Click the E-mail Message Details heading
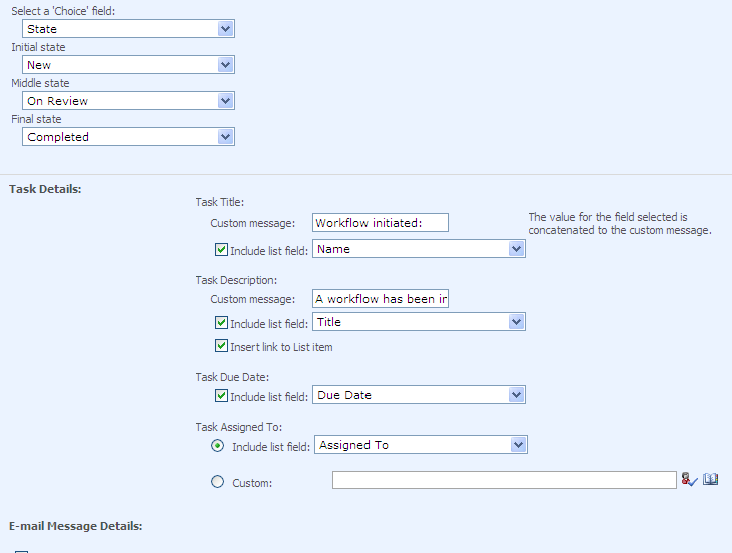This screenshot has width=732, height=553. point(75,525)
